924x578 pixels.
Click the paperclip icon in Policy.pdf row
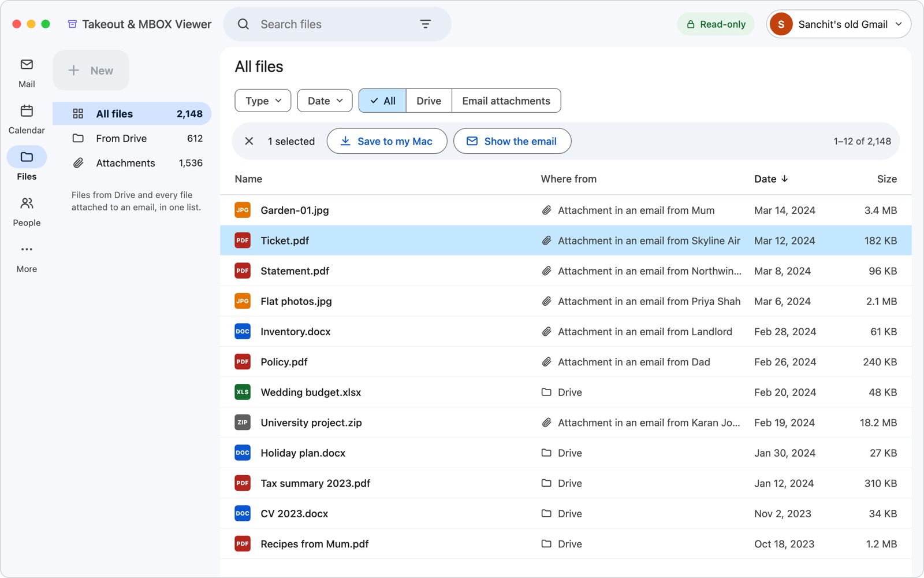pyautogui.click(x=546, y=362)
